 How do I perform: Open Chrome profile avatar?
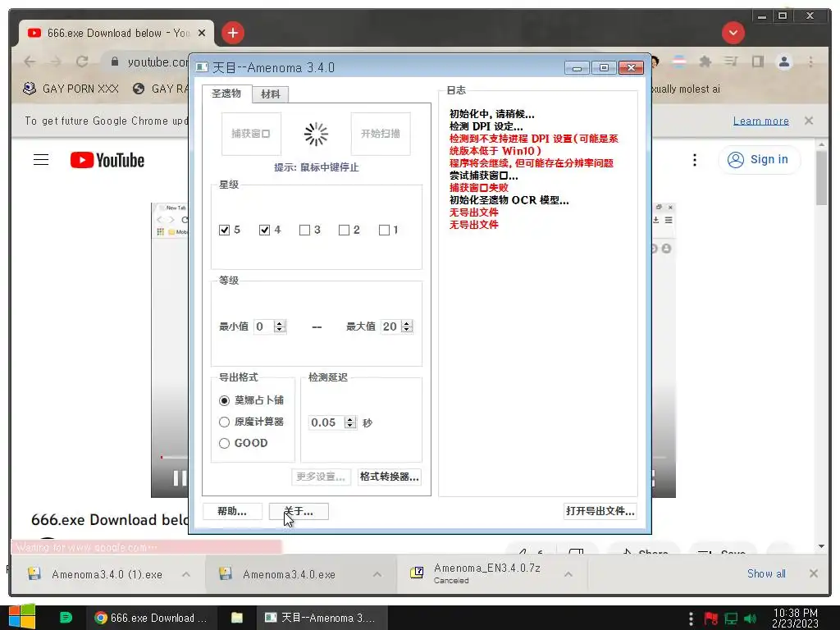784,62
